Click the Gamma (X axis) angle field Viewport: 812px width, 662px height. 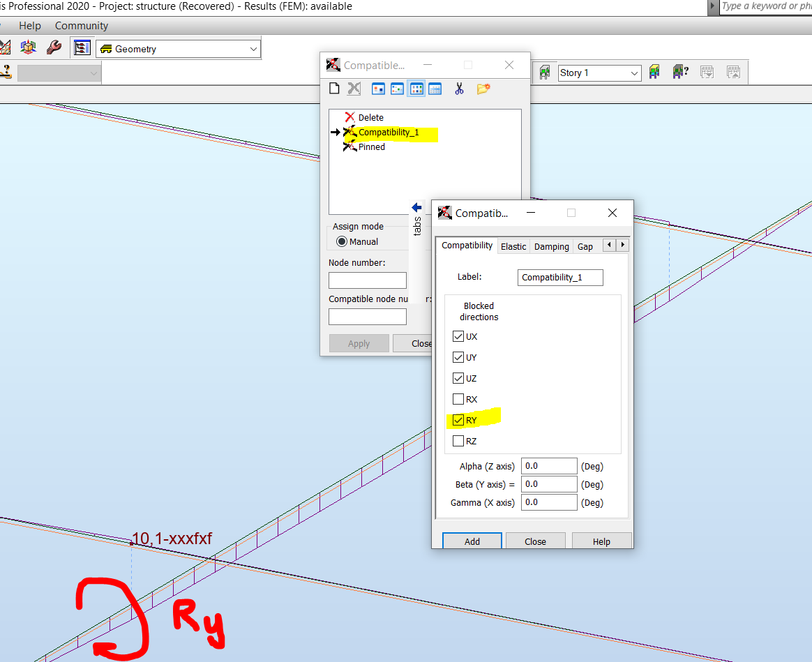[549, 502]
